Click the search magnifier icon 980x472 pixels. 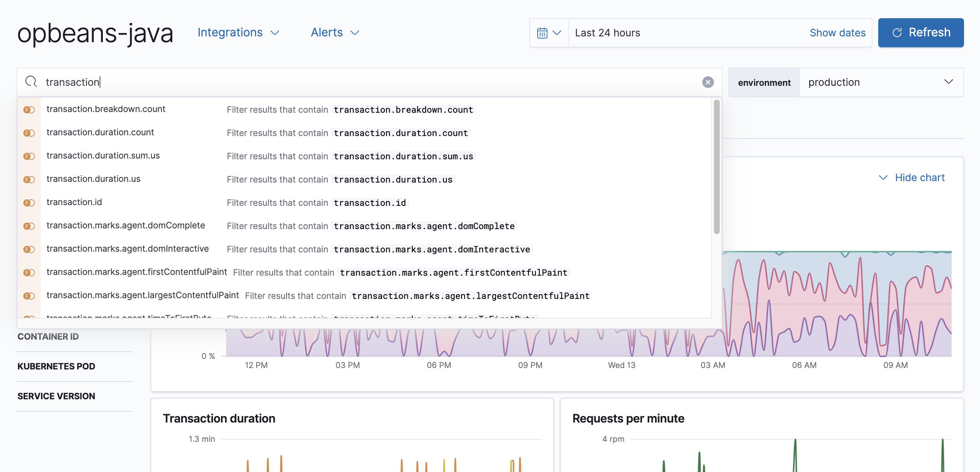[31, 82]
